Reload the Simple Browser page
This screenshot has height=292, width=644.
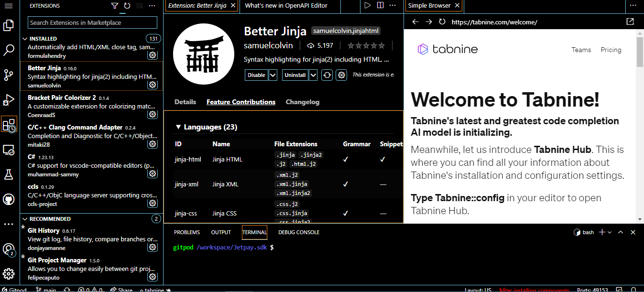[x=442, y=22]
